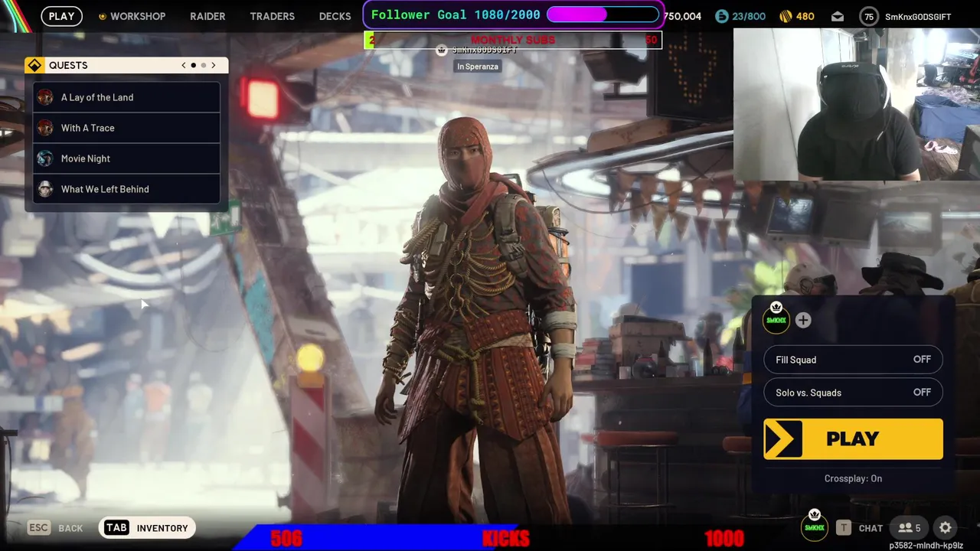980x551 pixels.
Task: Open the Movie Night quest
Action: [126, 158]
